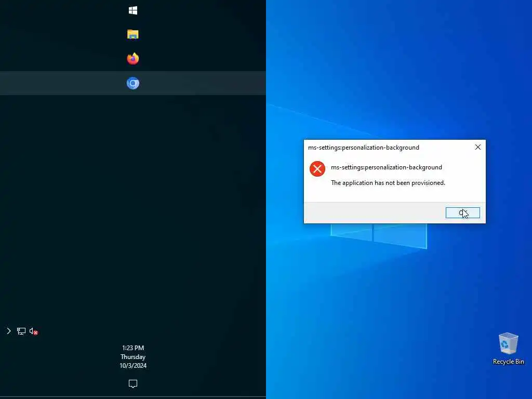Launch File Explorer from the taskbar
532x399 pixels.
133,34
